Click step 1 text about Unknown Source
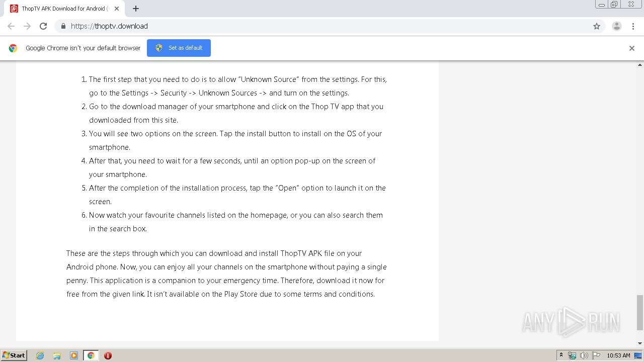The height and width of the screenshot is (362, 644). (x=237, y=86)
